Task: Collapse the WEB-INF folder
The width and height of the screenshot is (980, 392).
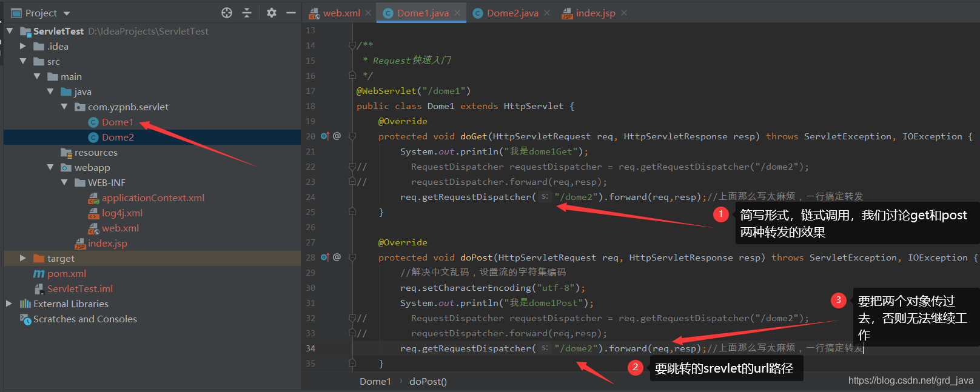Action: pos(64,182)
